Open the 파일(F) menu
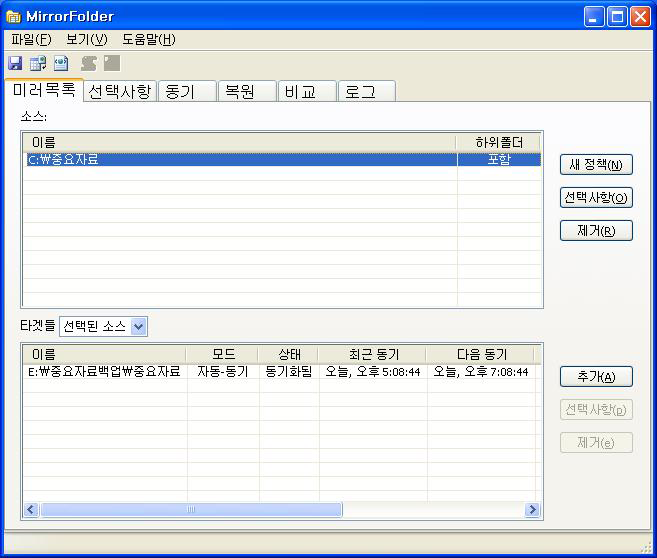The height and width of the screenshot is (558, 657). pyautogui.click(x=31, y=39)
